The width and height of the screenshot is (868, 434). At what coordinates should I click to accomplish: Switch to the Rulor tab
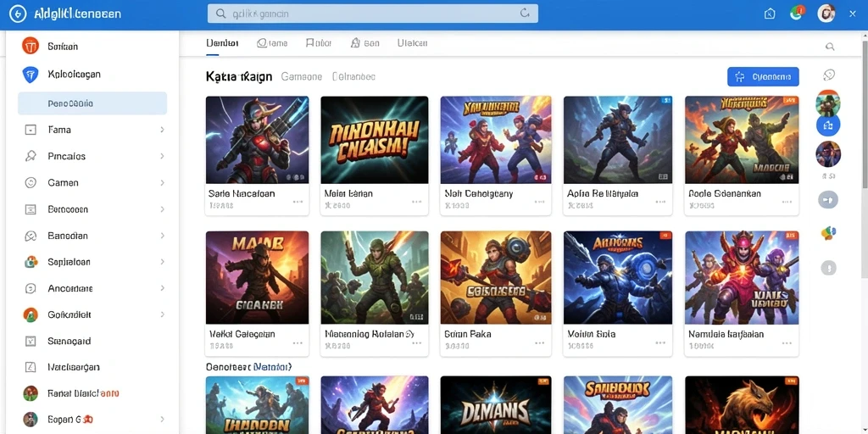(x=319, y=43)
